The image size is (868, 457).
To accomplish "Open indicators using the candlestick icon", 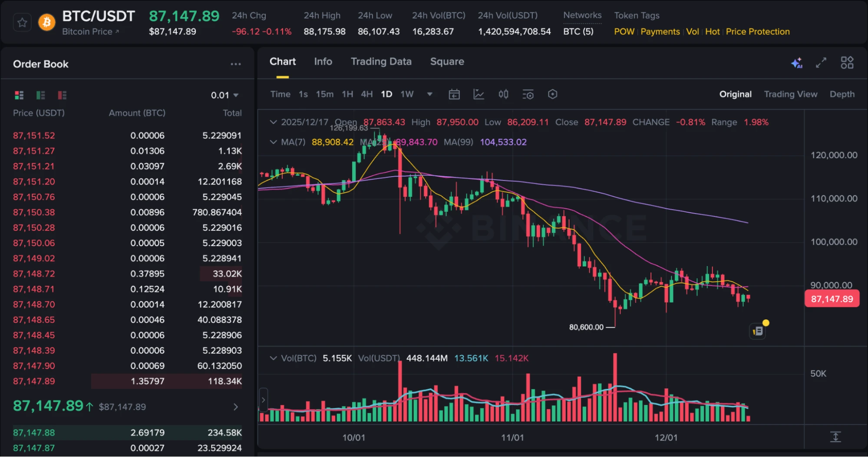I will 503,94.
